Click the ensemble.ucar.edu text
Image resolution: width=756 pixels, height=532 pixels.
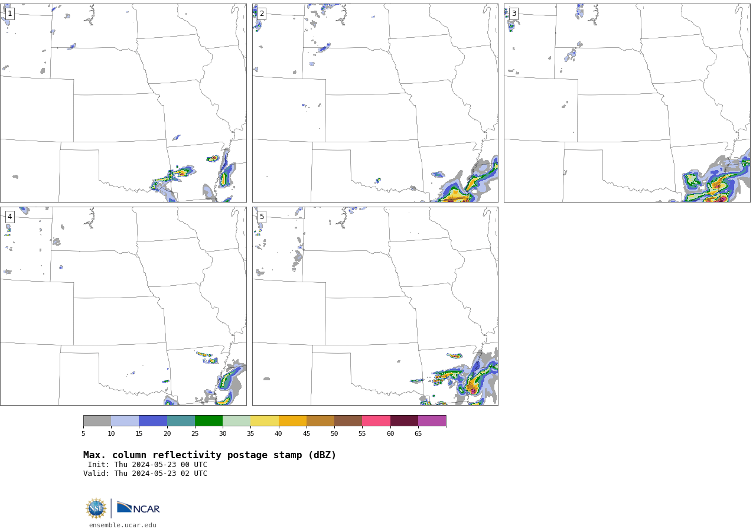[123, 526]
